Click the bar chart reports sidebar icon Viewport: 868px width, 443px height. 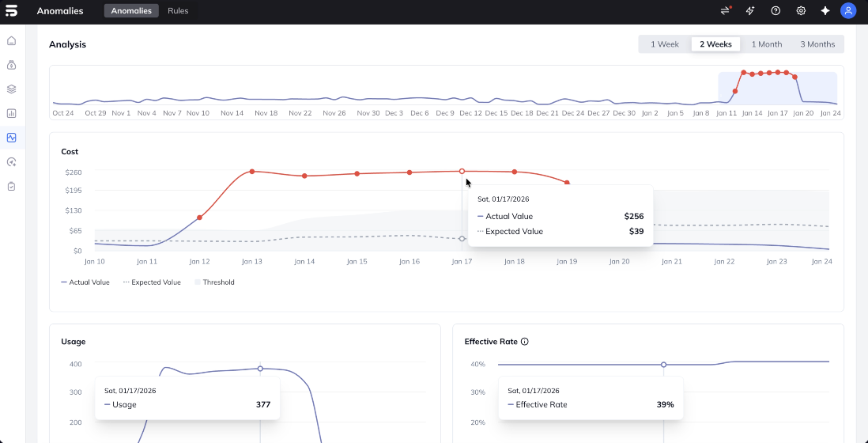(x=11, y=113)
